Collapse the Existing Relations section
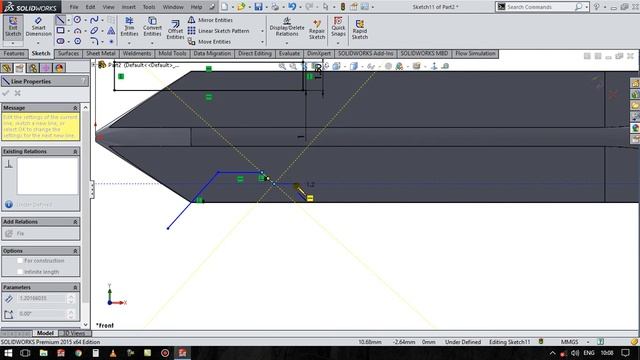 pyautogui.click(x=75, y=151)
